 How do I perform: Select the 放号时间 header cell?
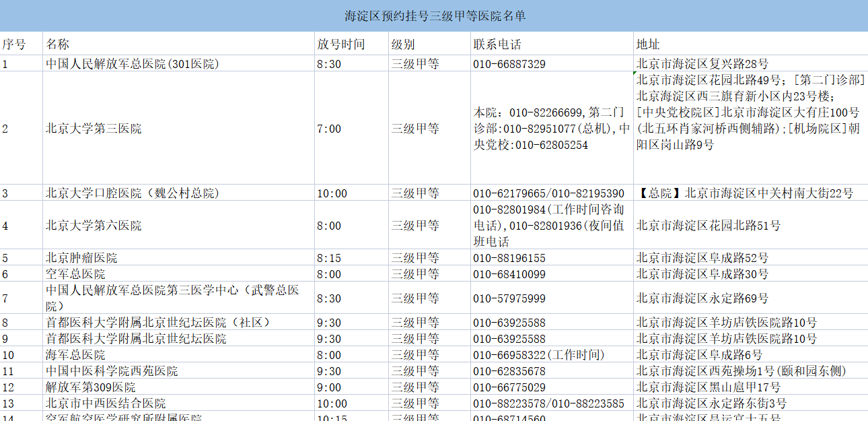(341, 44)
